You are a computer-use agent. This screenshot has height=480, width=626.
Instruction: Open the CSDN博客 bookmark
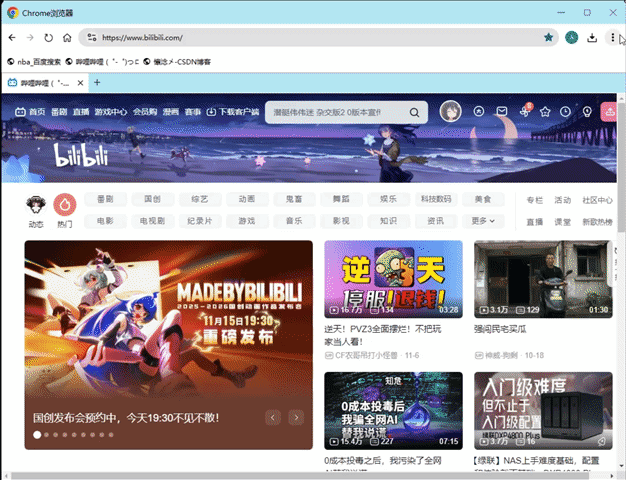pyautogui.click(x=177, y=62)
